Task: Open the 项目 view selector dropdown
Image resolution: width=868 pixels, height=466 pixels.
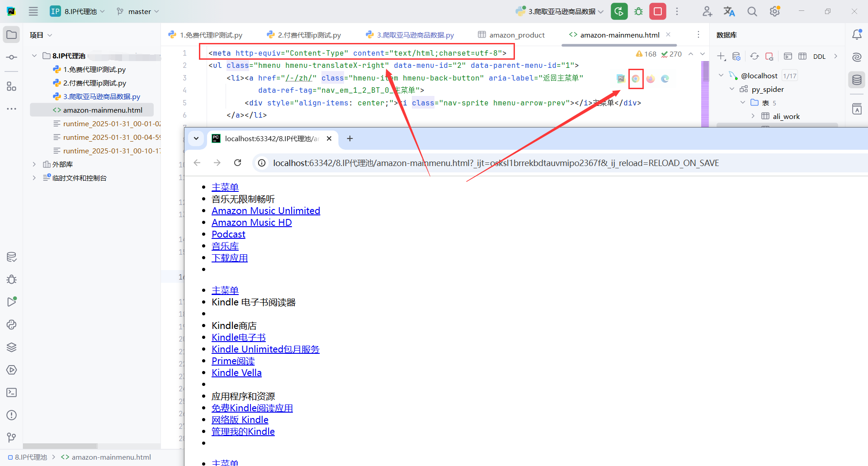Action: point(41,35)
